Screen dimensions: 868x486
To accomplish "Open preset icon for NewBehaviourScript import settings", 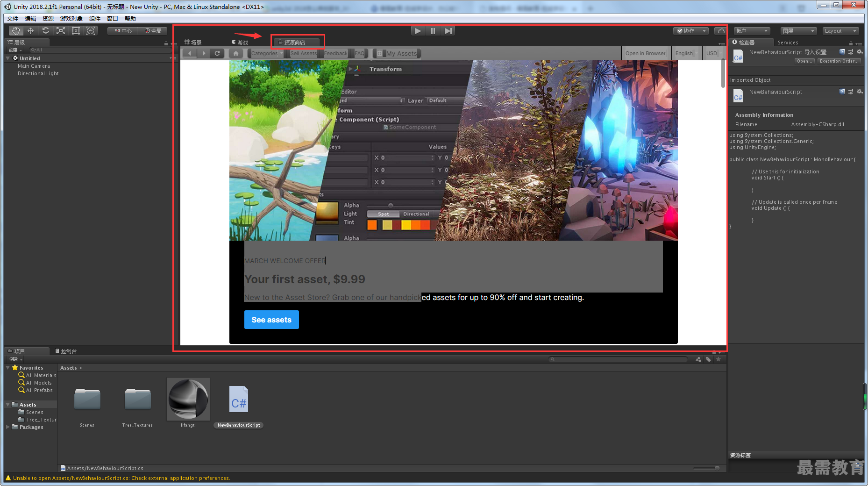I will [851, 52].
